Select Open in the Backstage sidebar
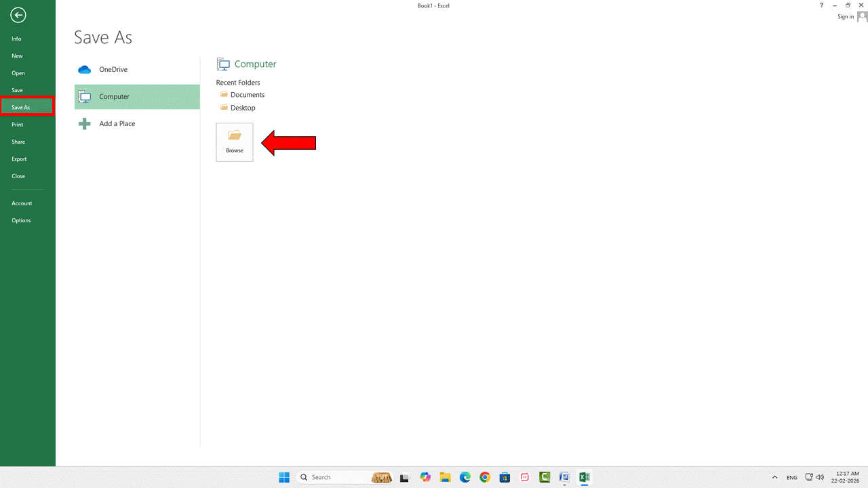 tap(18, 73)
